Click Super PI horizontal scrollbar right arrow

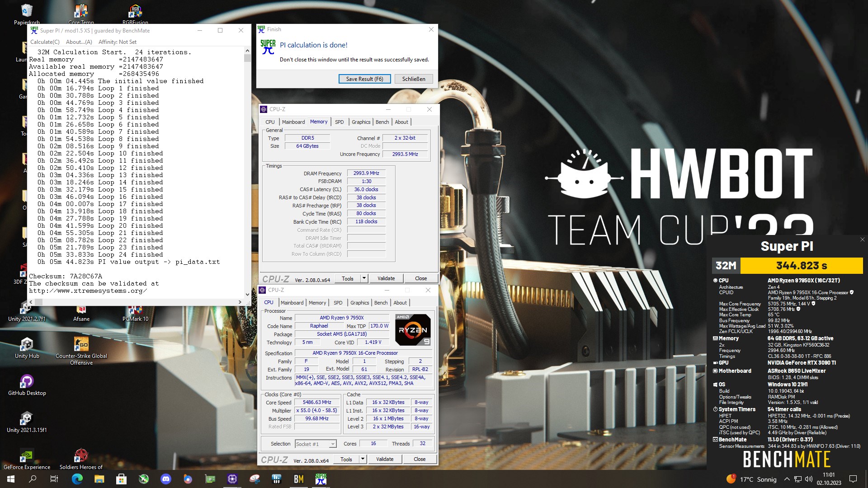240,302
